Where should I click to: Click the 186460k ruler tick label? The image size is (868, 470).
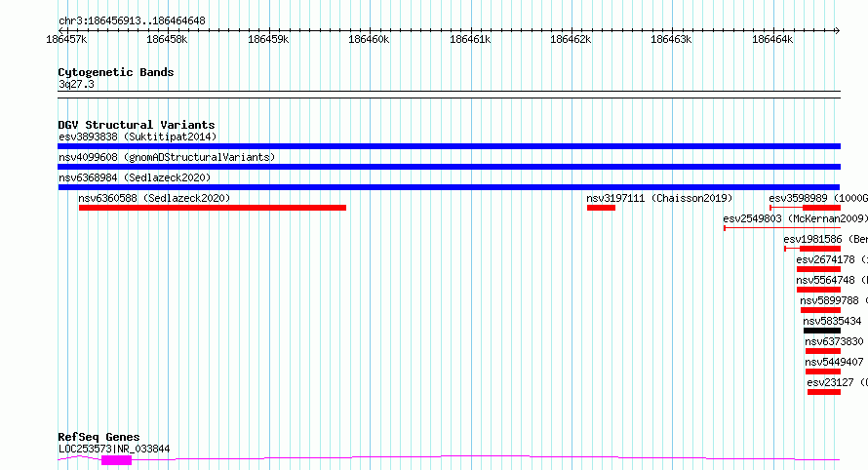[369, 39]
